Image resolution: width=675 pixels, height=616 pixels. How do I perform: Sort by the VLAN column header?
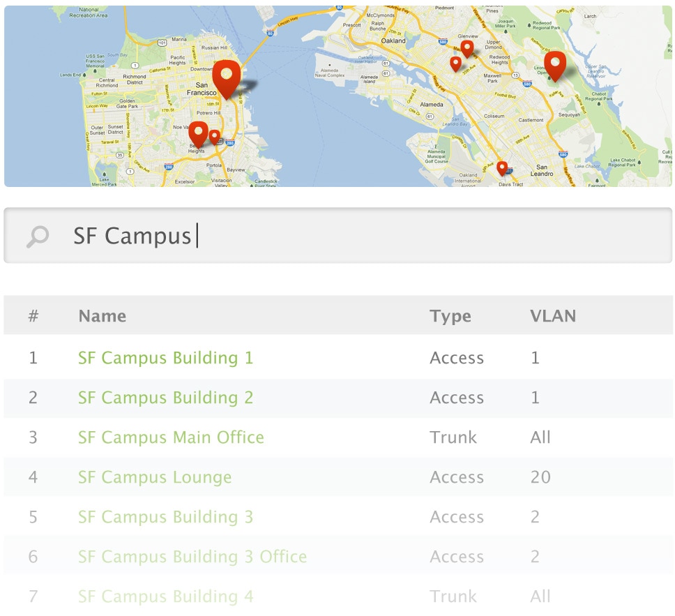pos(553,316)
